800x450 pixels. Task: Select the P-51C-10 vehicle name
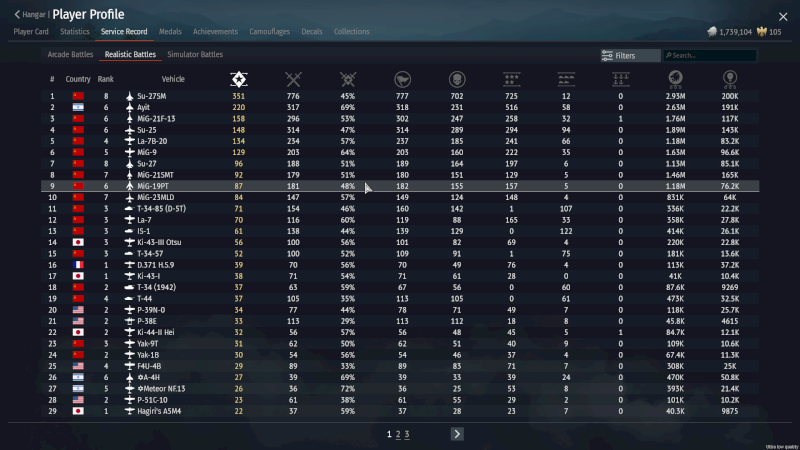(152, 400)
